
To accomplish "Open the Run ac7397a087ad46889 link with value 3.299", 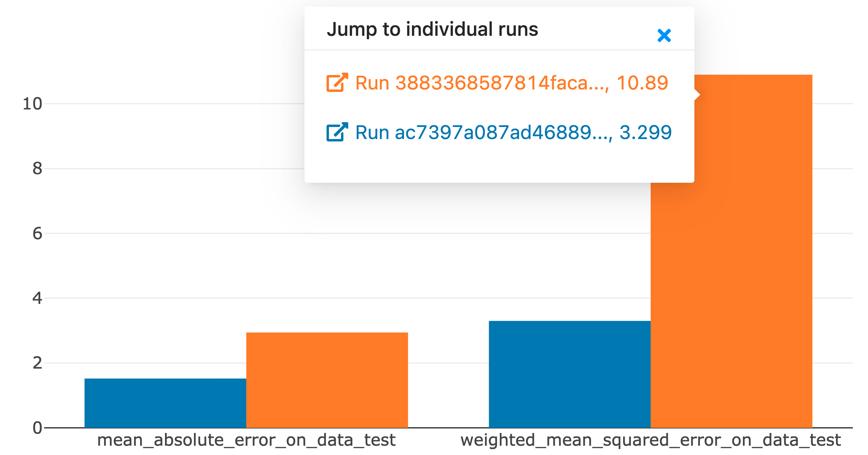I will (499, 133).
